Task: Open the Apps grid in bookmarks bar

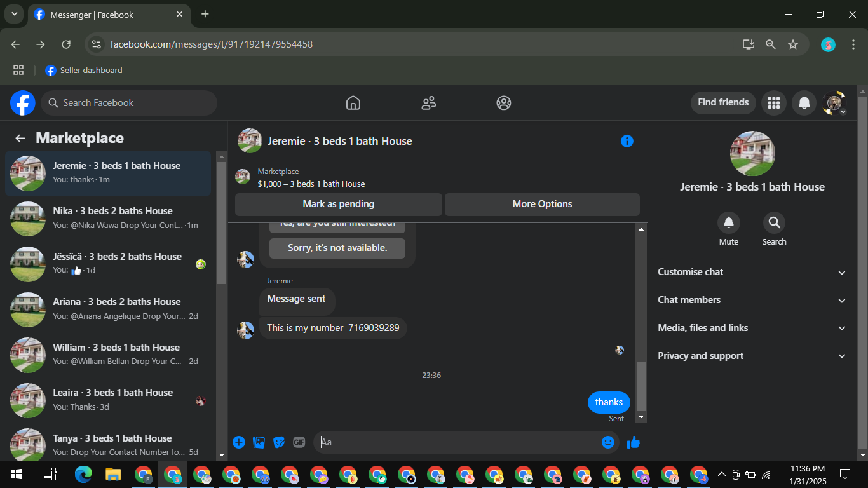Action: click(x=18, y=71)
